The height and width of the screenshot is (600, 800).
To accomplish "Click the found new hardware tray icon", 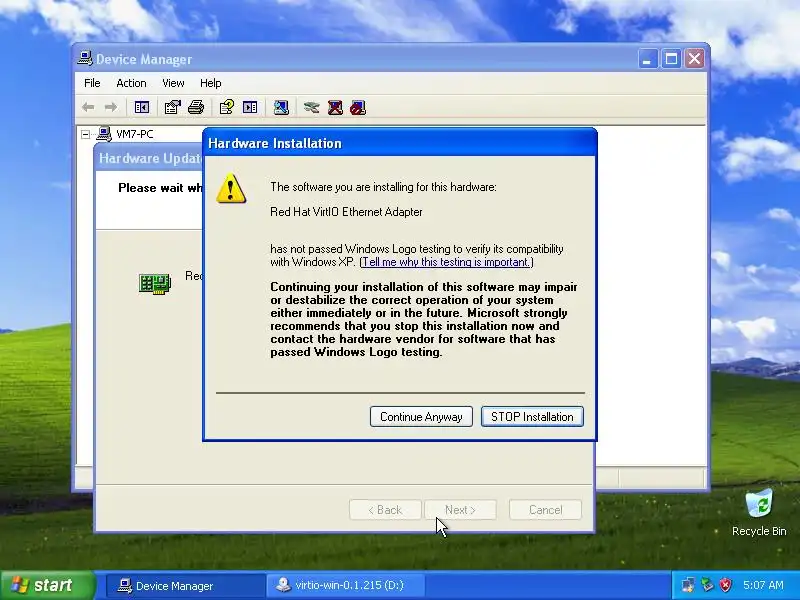I will click(x=688, y=585).
